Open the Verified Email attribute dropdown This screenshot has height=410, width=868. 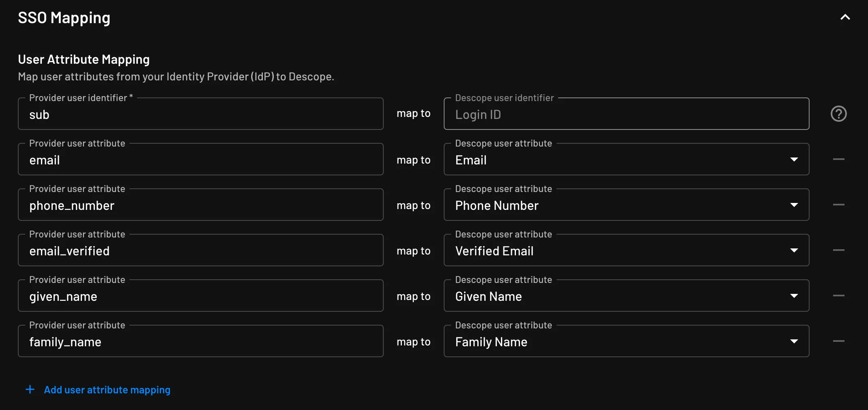(794, 251)
